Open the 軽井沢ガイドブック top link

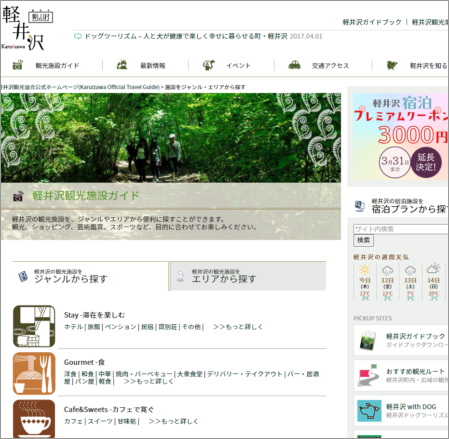coord(372,22)
